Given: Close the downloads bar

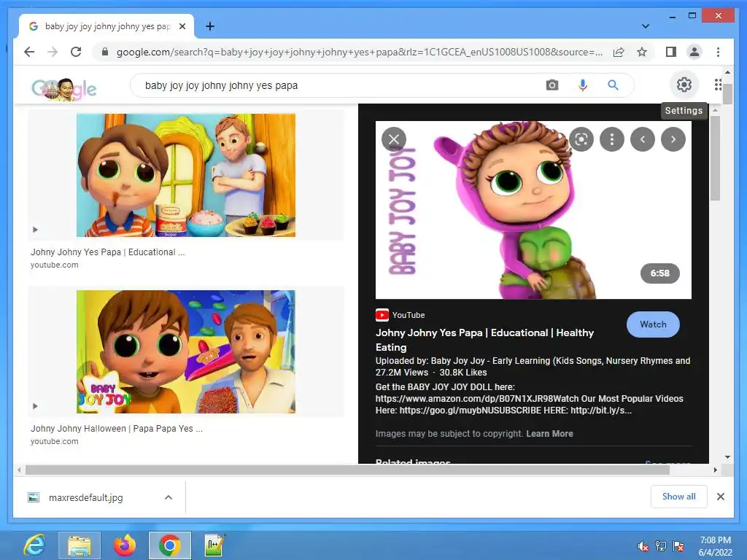Looking at the screenshot, I should [x=720, y=497].
